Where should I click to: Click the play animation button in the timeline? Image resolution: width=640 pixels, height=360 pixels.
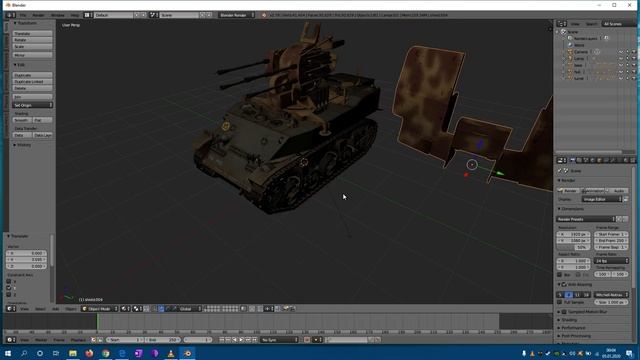pos(241,340)
